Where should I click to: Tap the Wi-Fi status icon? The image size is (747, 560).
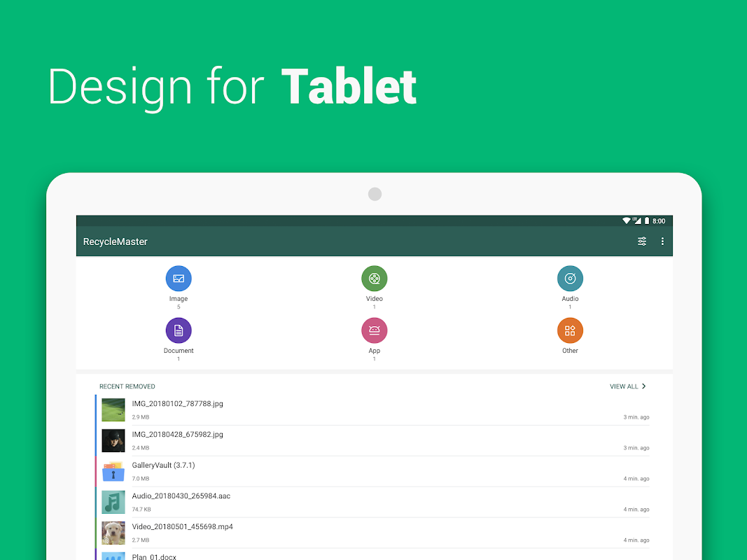click(627, 220)
